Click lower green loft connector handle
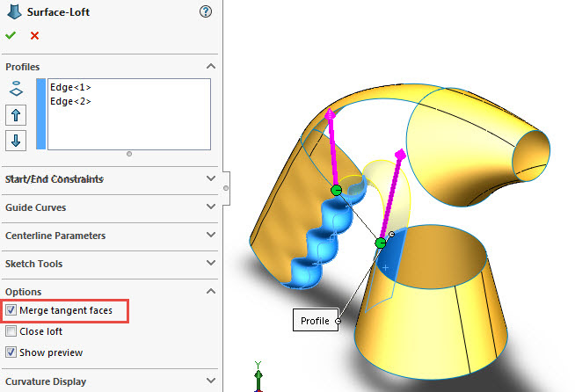Viewport: 575px width, 392px height. point(381,243)
